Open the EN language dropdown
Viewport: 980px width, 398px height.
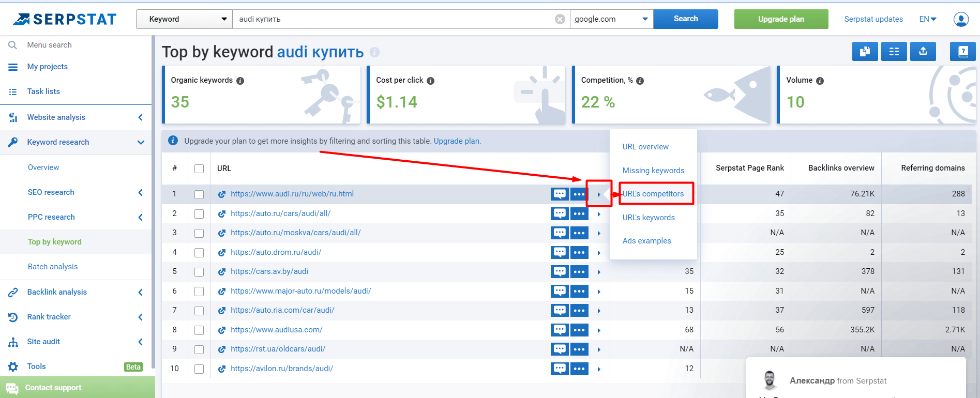(x=928, y=19)
